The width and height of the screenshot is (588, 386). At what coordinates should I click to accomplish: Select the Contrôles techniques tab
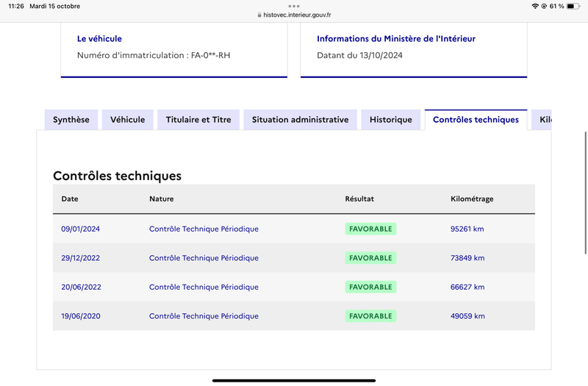(x=476, y=120)
